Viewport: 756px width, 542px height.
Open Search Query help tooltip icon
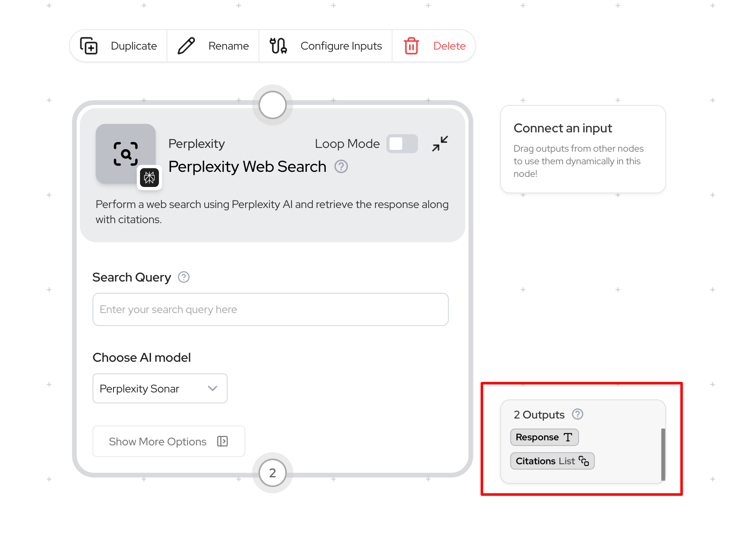point(184,277)
